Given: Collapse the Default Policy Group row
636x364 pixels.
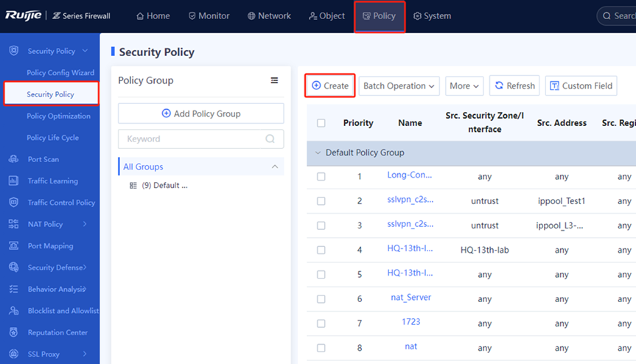Looking at the screenshot, I should tap(318, 153).
